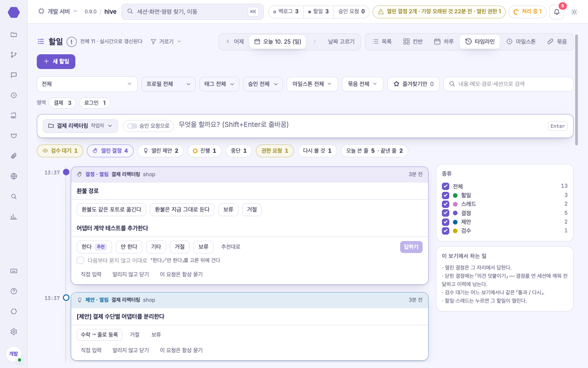Choose 환불은 지금 그대로 둔다 option

(x=182, y=210)
